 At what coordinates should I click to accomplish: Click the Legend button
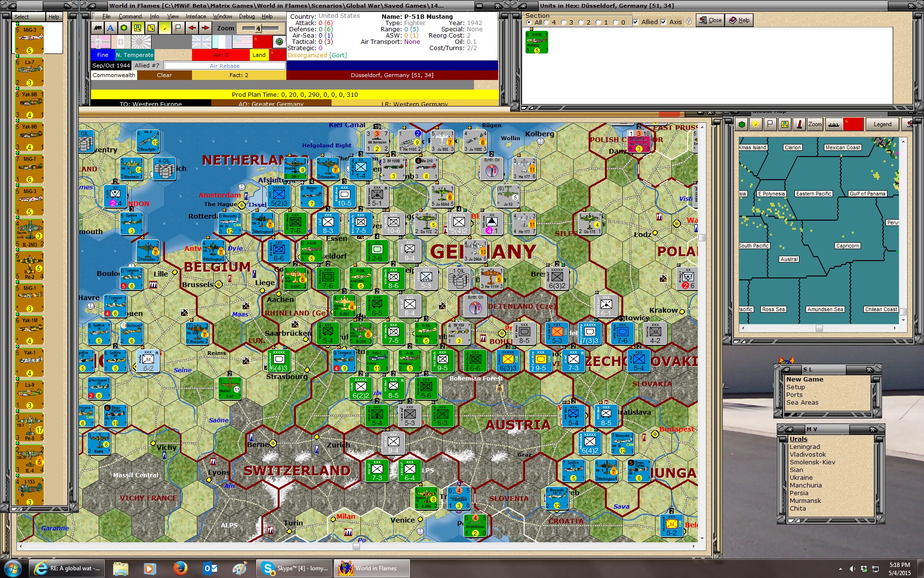[882, 124]
